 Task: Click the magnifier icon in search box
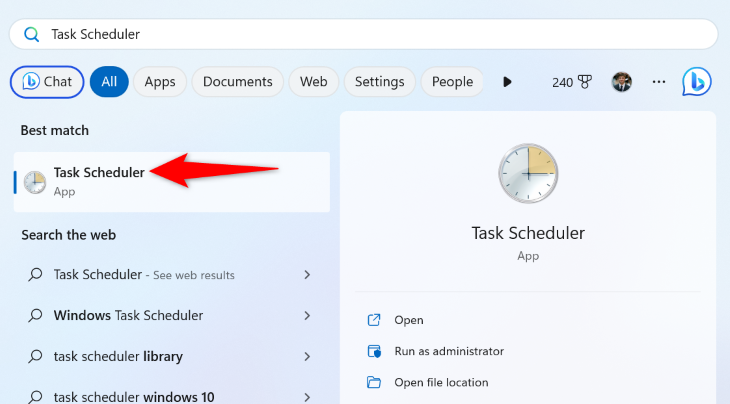pos(31,34)
